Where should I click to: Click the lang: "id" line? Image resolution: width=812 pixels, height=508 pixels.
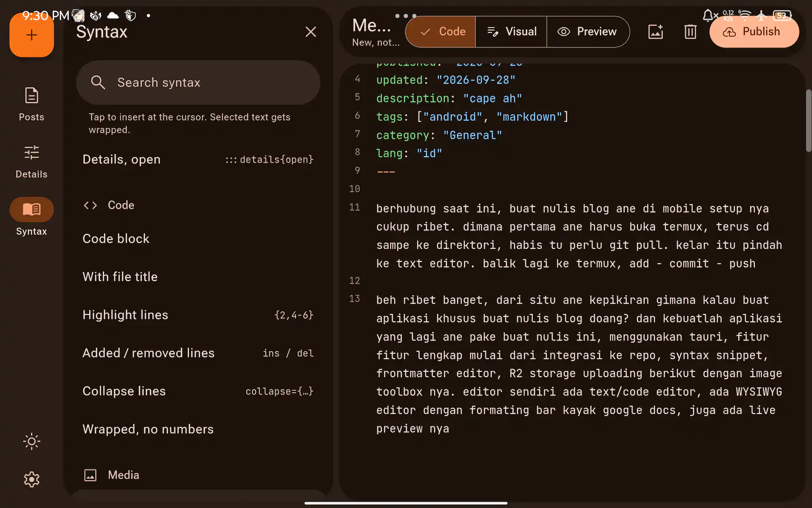coord(409,154)
